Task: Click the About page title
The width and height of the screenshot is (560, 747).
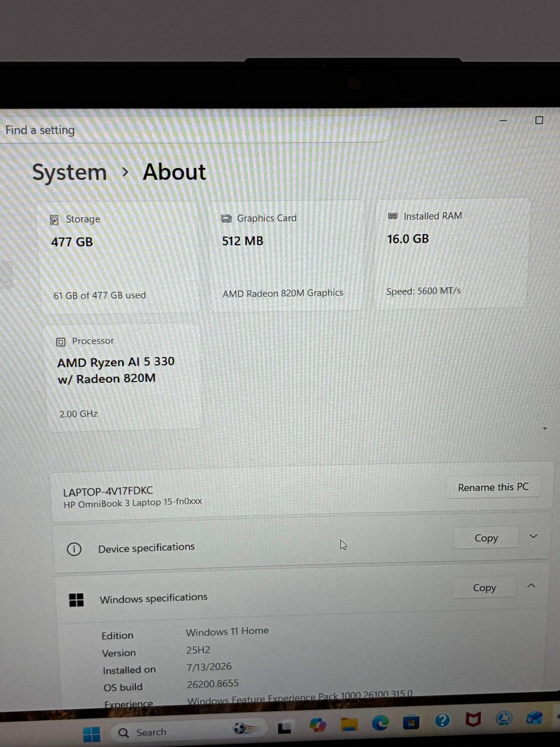Action: (x=174, y=172)
